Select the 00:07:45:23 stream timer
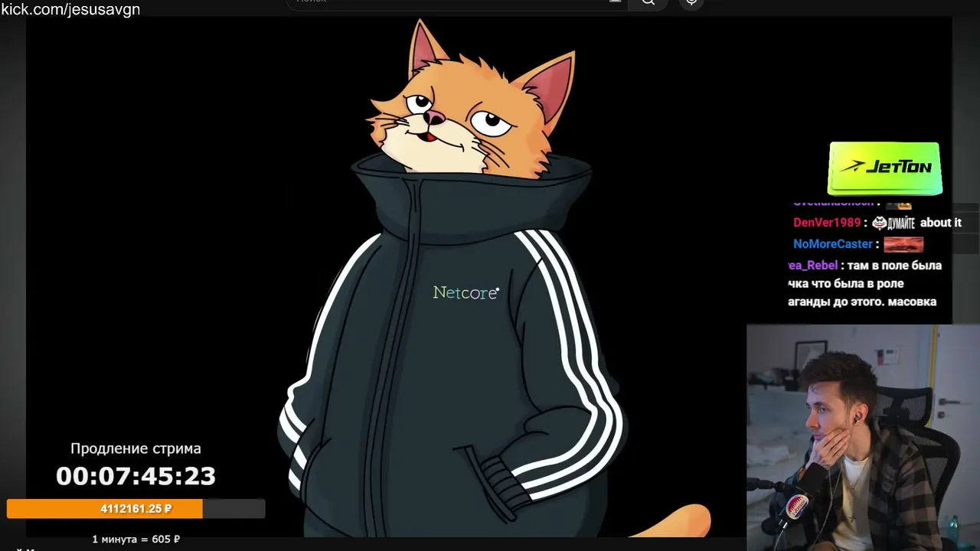The image size is (980, 551). pos(136,476)
